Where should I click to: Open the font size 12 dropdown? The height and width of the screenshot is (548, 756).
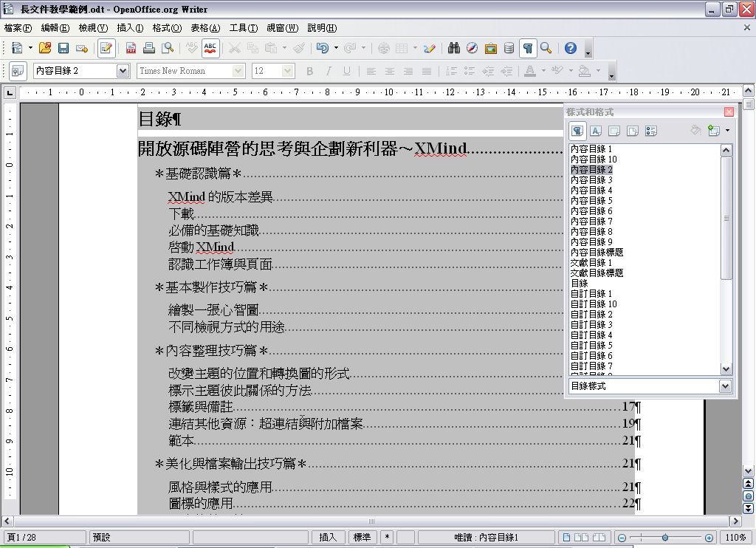pyautogui.click(x=288, y=71)
